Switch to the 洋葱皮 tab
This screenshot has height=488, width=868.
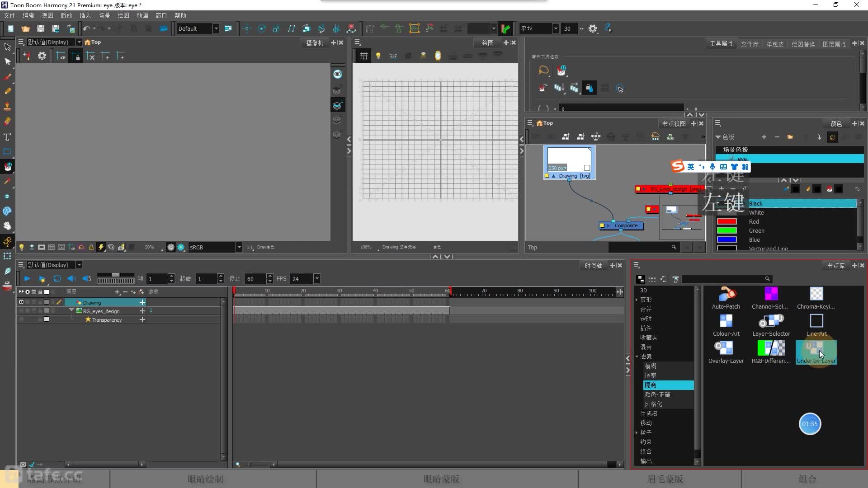[775, 44]
